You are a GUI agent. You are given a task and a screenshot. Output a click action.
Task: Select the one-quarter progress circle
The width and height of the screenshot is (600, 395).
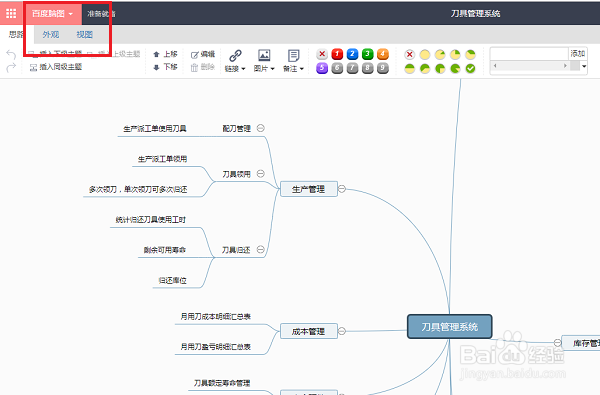[x=455, y=55]
